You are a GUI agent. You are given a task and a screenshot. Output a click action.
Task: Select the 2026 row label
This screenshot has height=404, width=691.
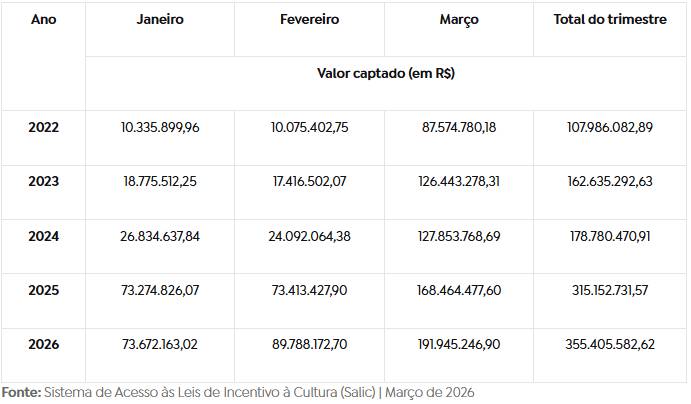43,345
